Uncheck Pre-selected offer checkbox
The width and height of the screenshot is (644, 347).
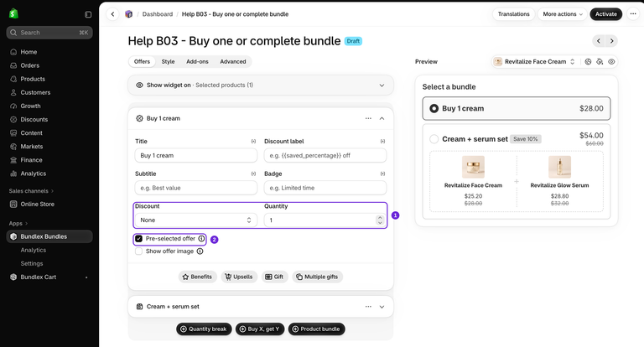click(139, 239)
